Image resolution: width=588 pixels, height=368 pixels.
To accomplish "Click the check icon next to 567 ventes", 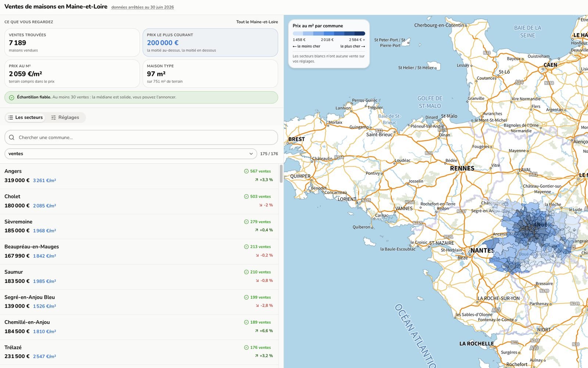I will pos(246,171).
